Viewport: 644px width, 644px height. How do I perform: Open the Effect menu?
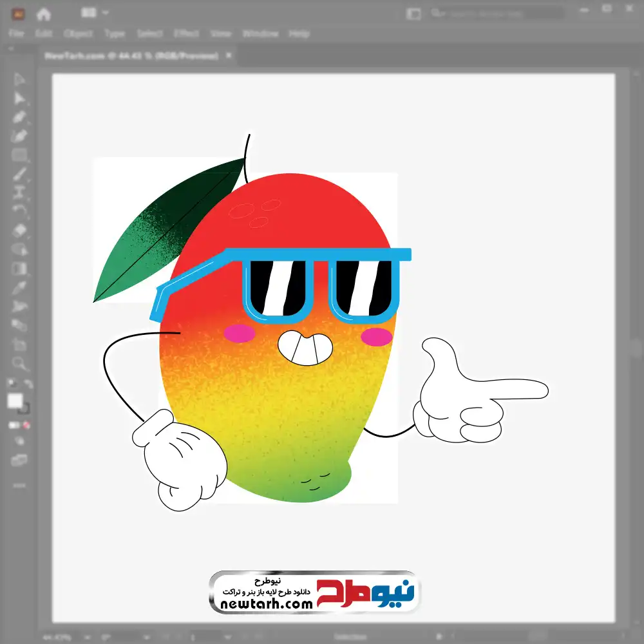pos(186,33)
